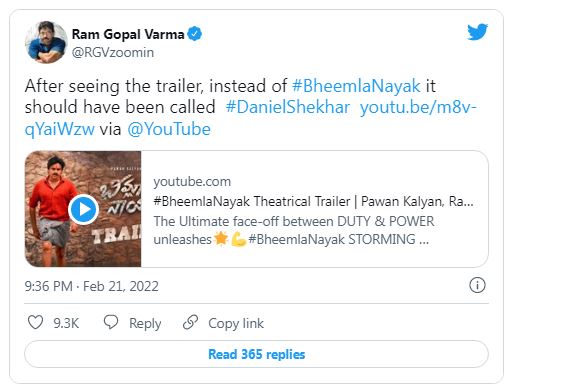
Task: Open the tweet info circle icon
Action: [x=477, y=285]
